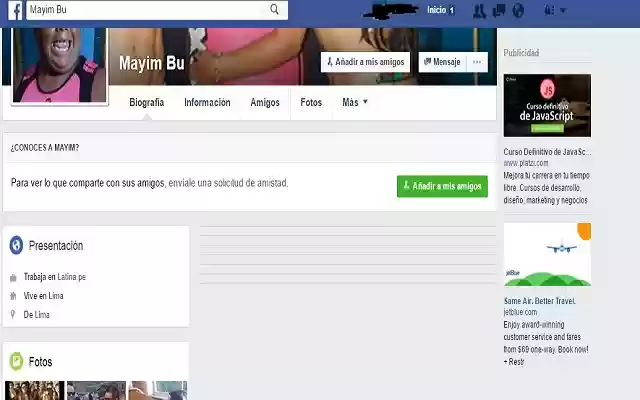
Task: Click the Curso definitivo de JavaScript ad image
Action: click(x=547, y=105)
